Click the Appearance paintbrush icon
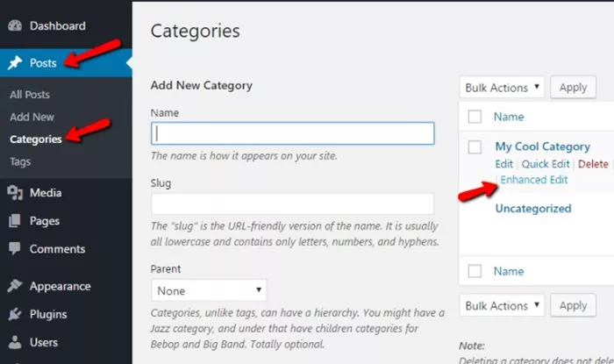614x364 pixels. point(15,286)
